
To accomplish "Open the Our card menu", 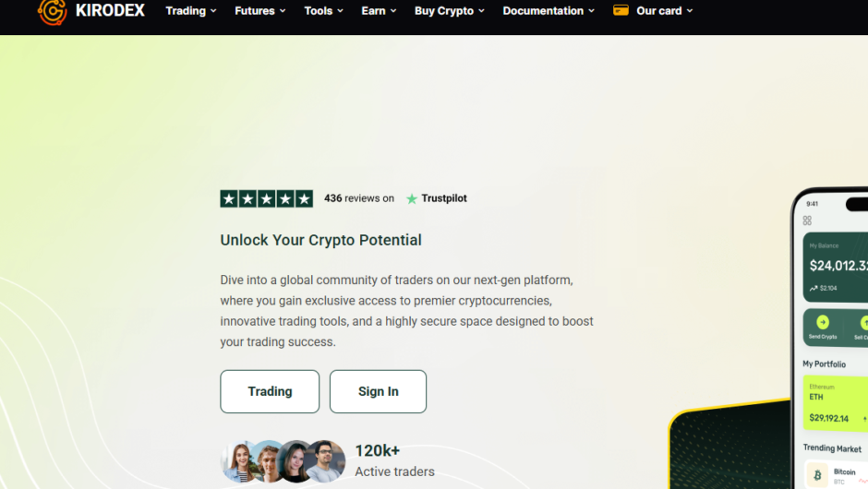I will tap(664, 10).
